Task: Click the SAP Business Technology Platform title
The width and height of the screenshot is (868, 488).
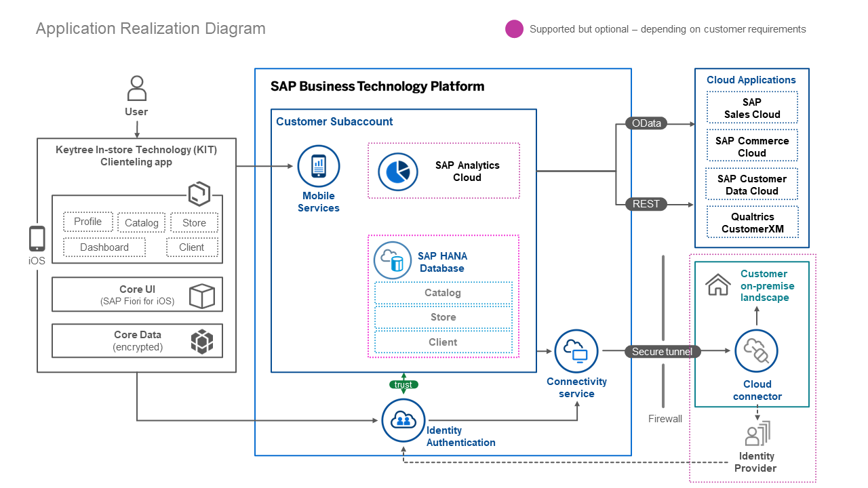Action: [378, 87]
